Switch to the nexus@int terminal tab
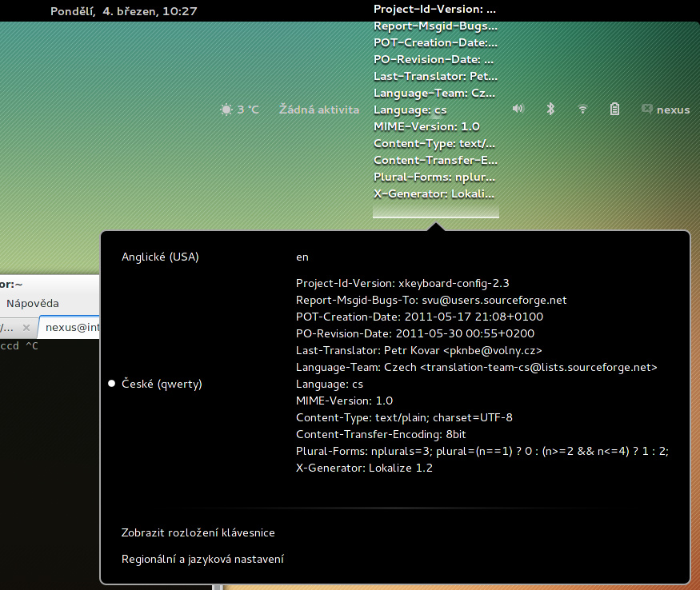Image resolution: width=700 pixels, height=590 pixels. point(72,328)
